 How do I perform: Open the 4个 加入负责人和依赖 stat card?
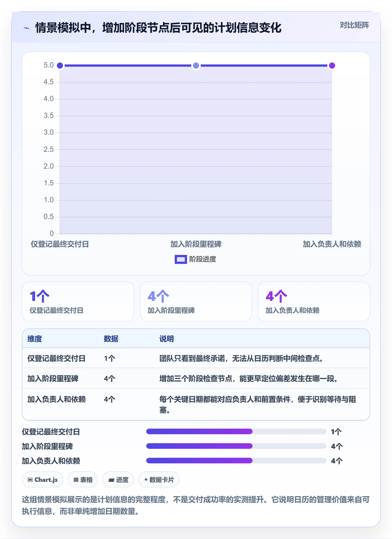coord(314,301)
